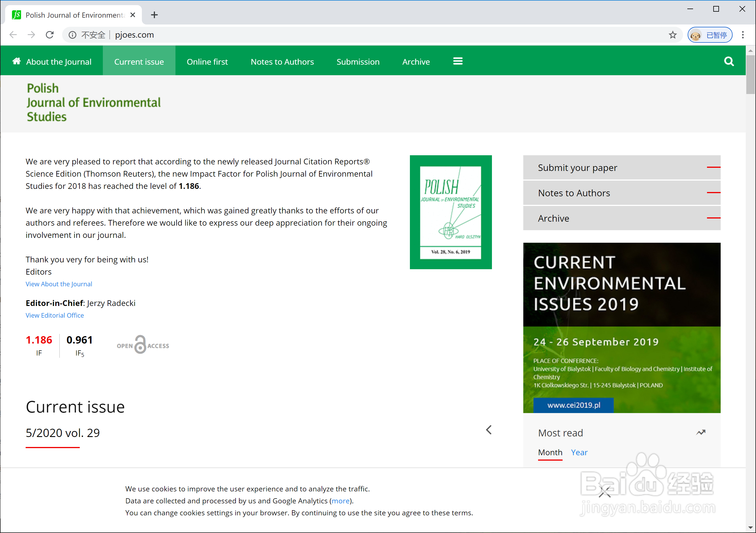Click the home icon in navigation bar

point(17,61)
